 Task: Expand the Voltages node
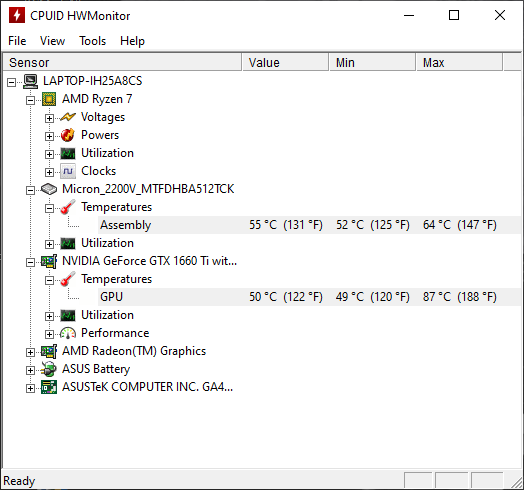click(49, 118)
